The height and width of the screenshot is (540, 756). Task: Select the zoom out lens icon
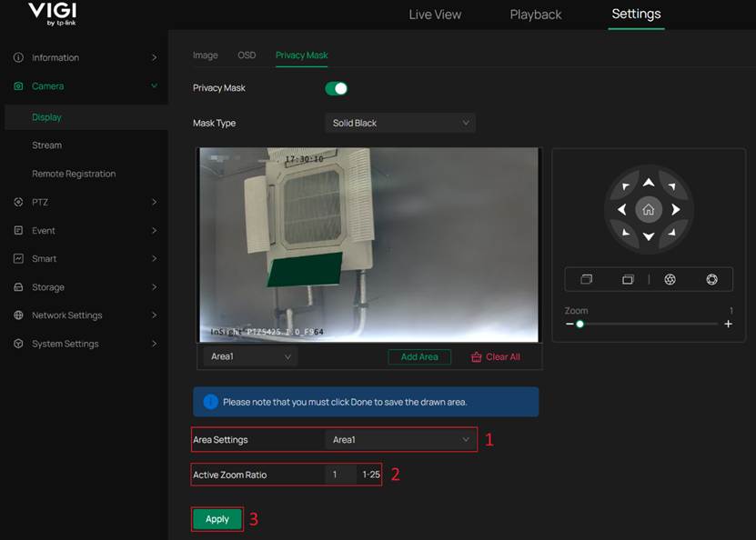628,279
